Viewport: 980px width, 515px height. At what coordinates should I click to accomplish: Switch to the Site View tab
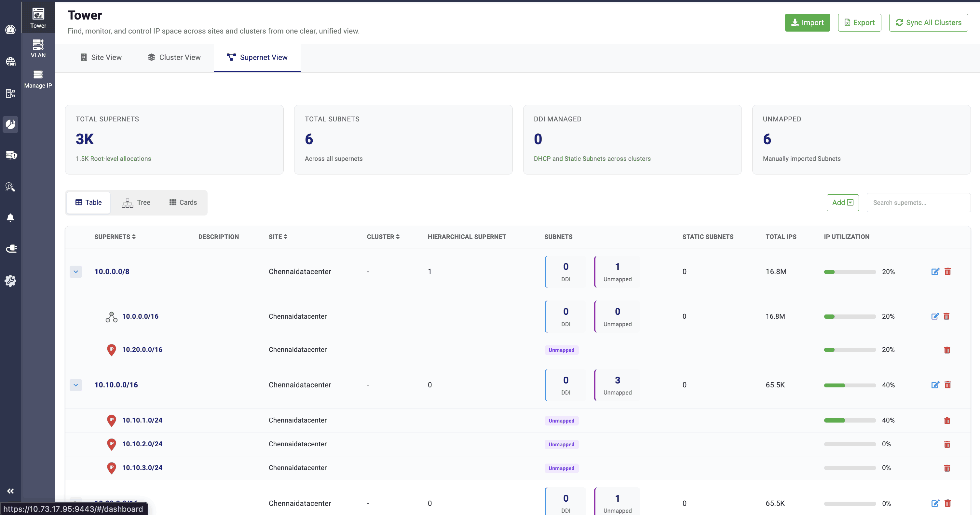pyautogui.click(x=101, y=58)
